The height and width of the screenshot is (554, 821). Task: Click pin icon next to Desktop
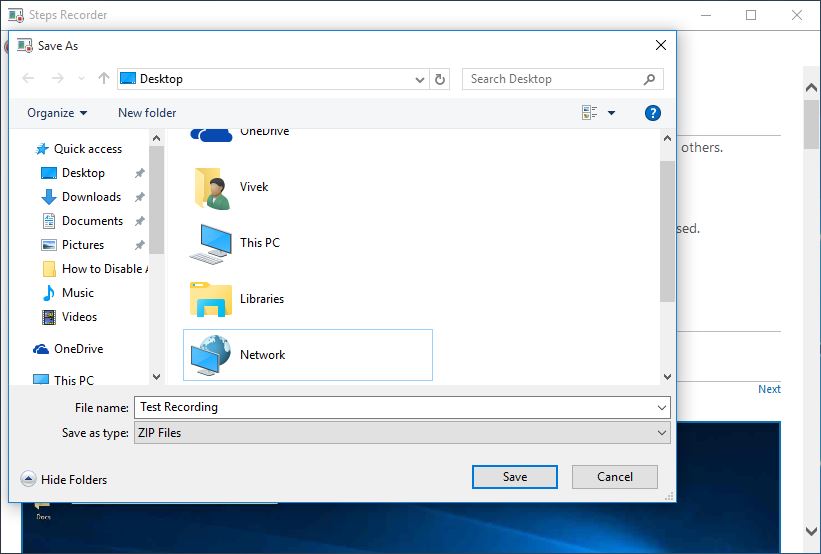pyautogui.click(x=139, y=173)
